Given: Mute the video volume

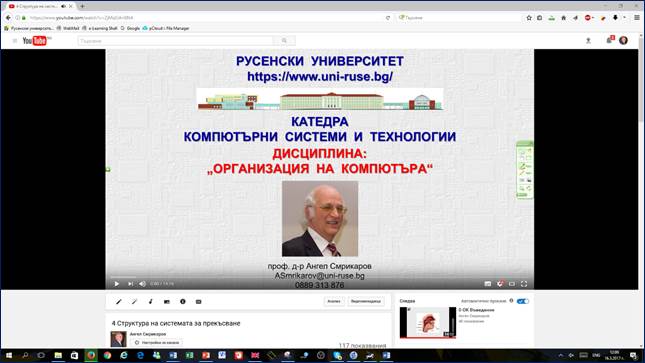Looking at the screenshot, I should click(142, 284).
